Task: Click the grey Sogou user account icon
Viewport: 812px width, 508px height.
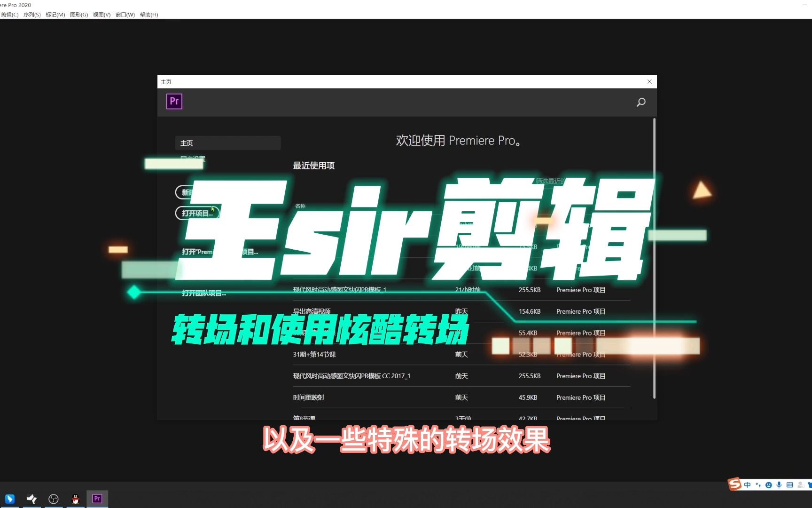Action: (x=801, y=485)
